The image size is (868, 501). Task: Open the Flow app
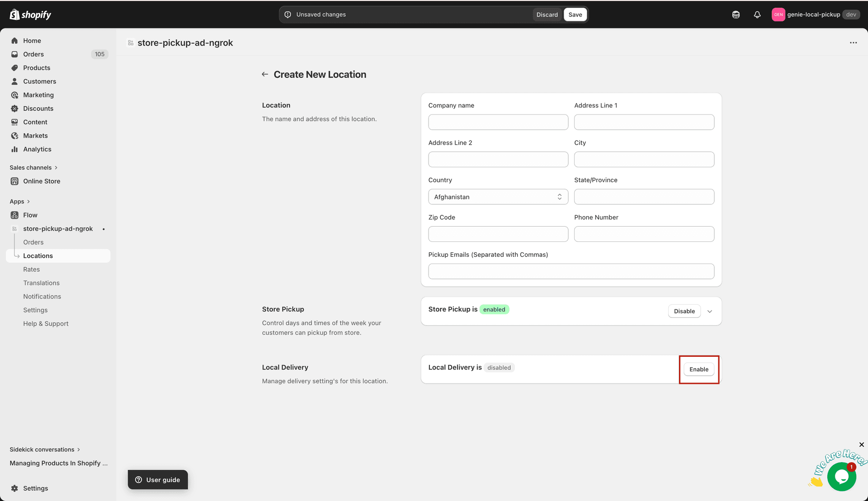pyautogui.click(x=30, y=215)
